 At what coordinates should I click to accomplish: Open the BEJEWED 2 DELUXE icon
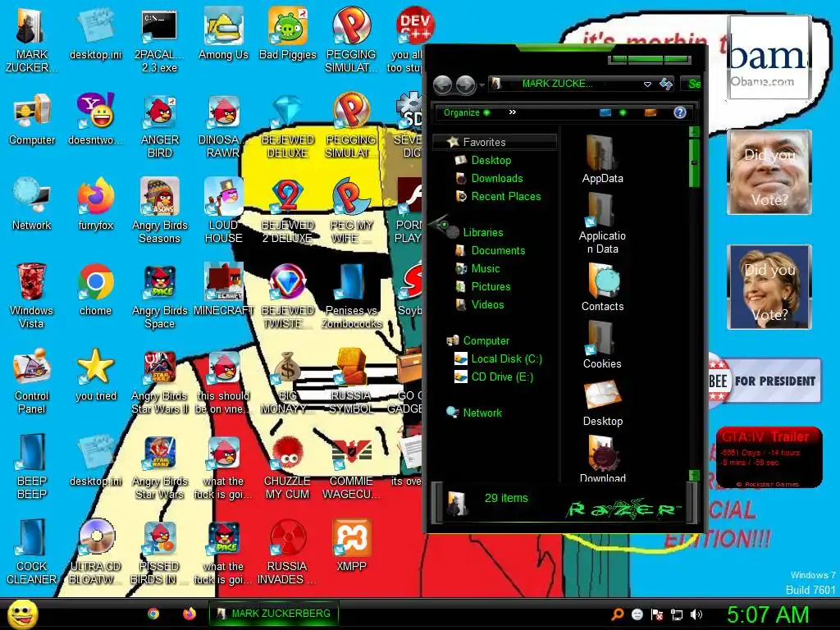288,212
